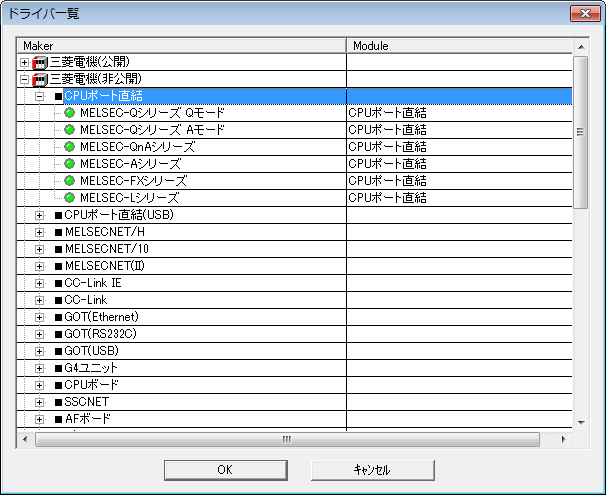Click the vertical scrollbar down arrow
The width and height of the screenshot is (606, 495).
(x=580, y=423)
